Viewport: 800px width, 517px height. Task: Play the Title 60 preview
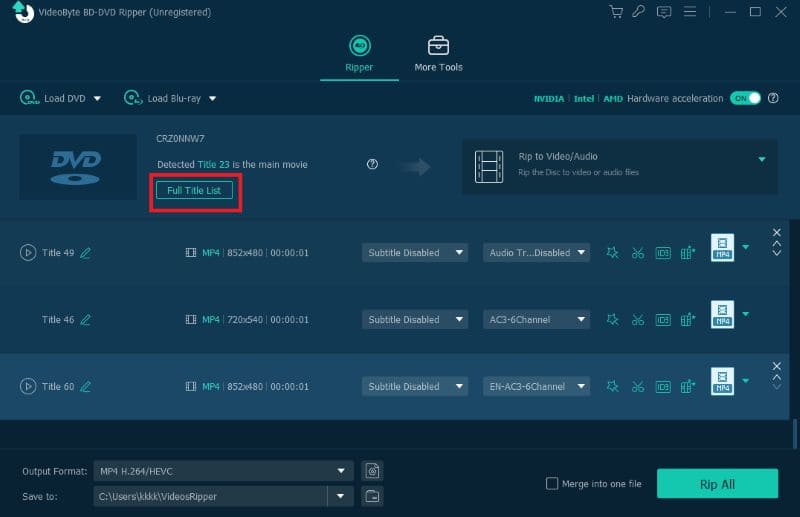27,387
